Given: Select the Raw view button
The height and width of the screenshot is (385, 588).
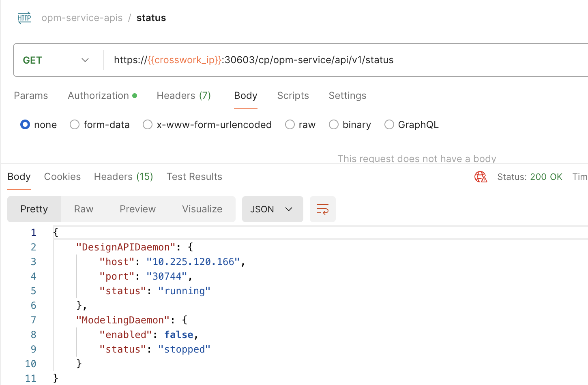Looking at the screenshot, I should pyautogui.click(x=84, y=209).
